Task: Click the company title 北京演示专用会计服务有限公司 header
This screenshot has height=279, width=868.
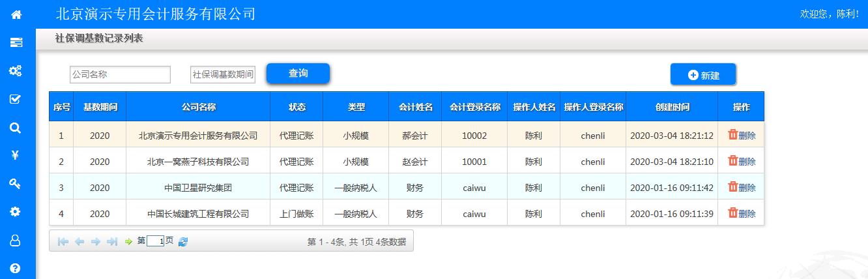Action: (156, 14)
